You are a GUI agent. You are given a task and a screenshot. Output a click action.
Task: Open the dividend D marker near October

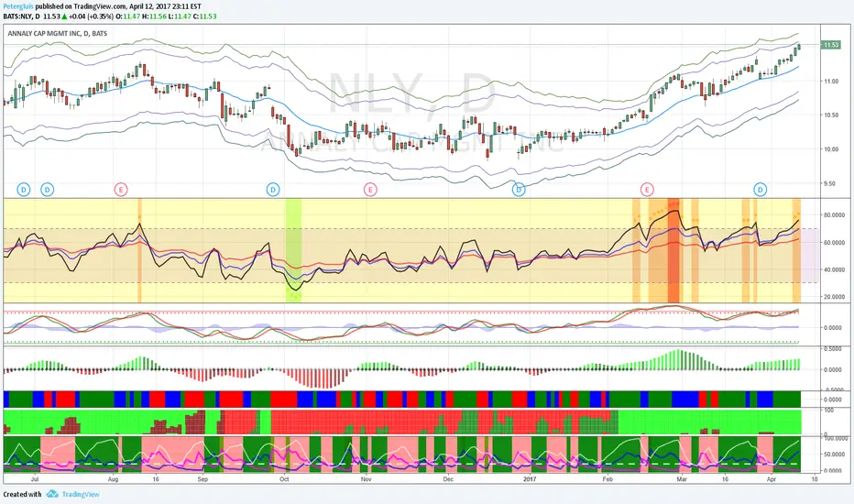(x=273, y=190)
